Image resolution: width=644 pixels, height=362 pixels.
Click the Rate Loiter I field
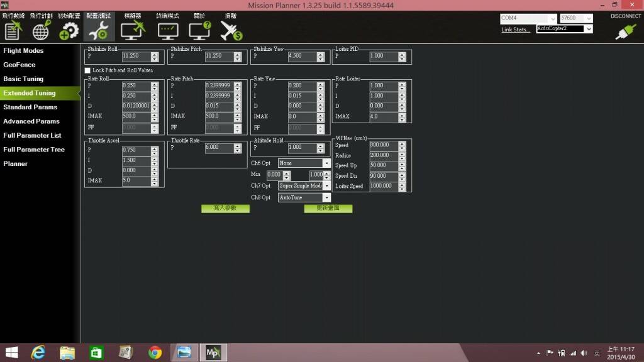(384, 96)
